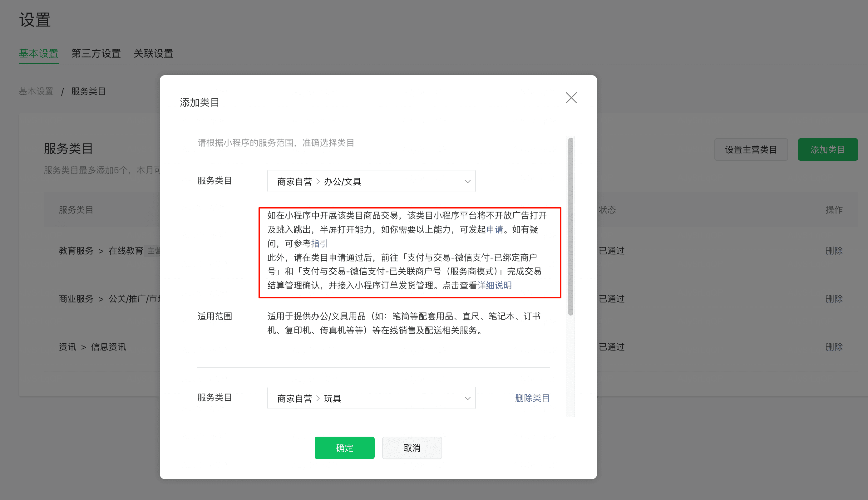
Task: Delete the 信息资讯 category row
Action: click(x=834, y=347)
